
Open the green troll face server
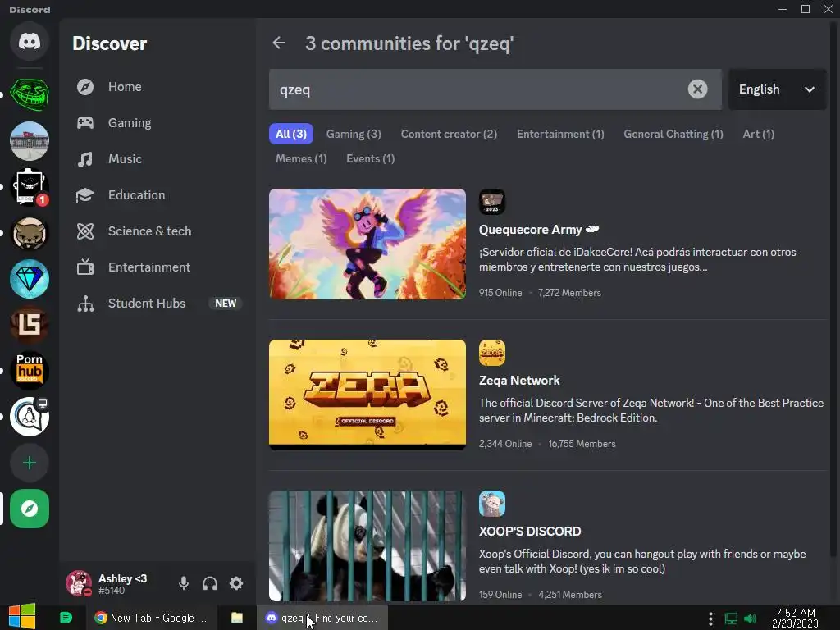pos(30,94)
